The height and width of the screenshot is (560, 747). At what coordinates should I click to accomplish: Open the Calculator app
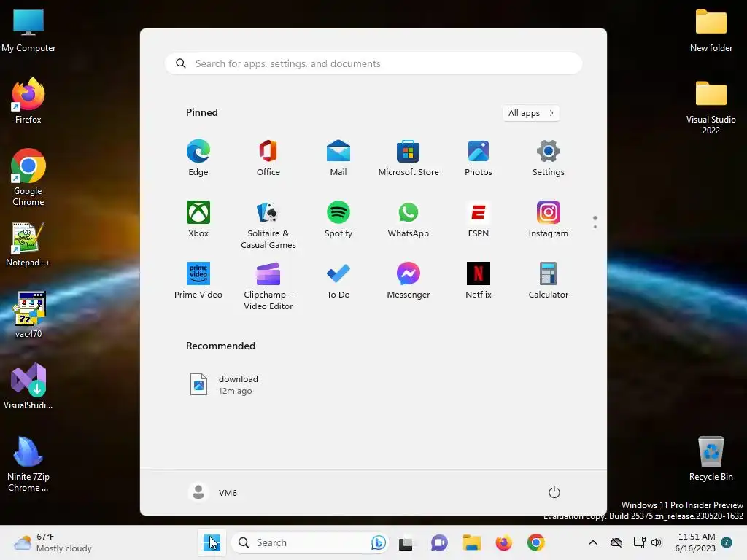pos(549,281)
